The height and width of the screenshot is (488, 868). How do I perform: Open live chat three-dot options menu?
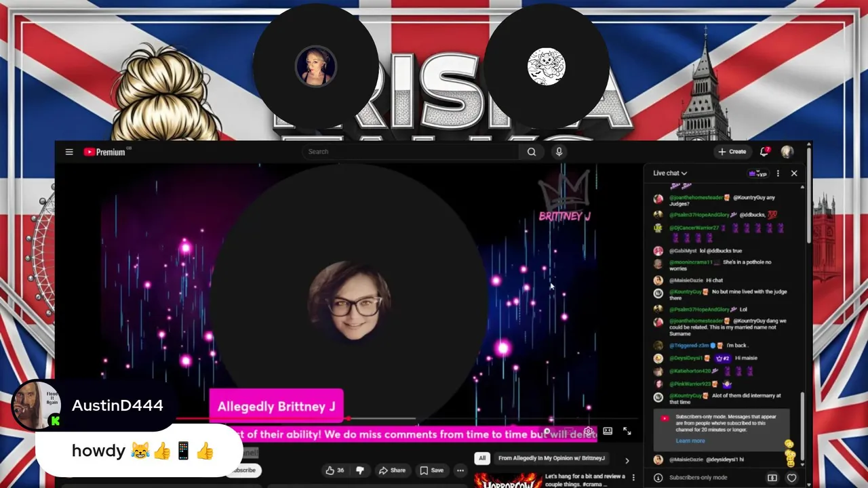click(778, 174)
